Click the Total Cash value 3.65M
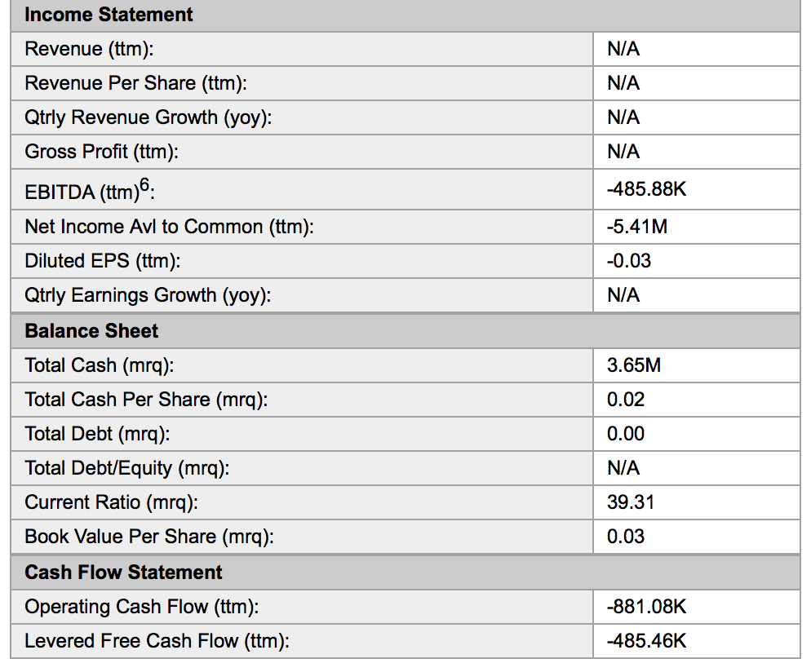 (x=633, y=365)
